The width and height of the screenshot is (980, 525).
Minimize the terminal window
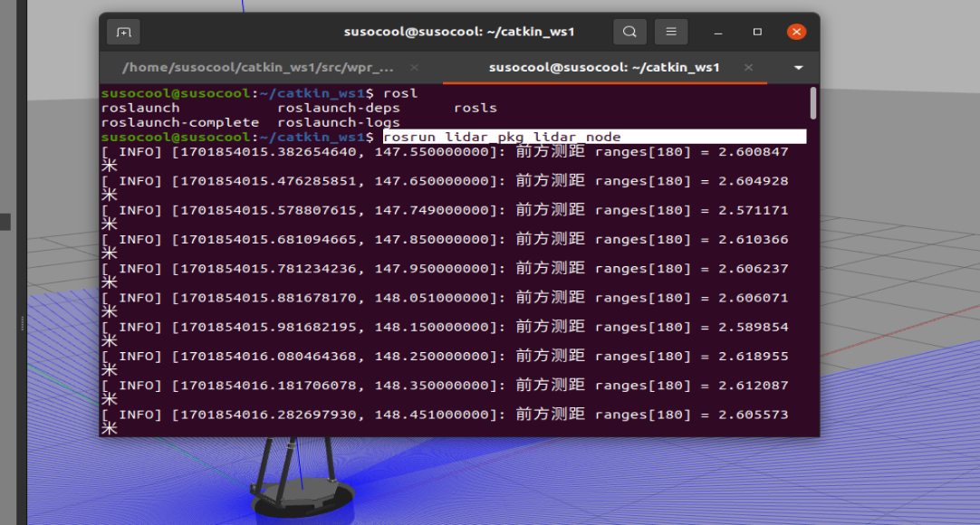pos(718,32)
